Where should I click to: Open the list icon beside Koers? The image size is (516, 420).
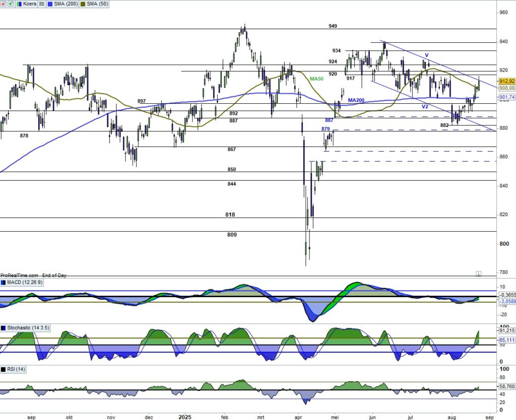(x=42, y=4)
